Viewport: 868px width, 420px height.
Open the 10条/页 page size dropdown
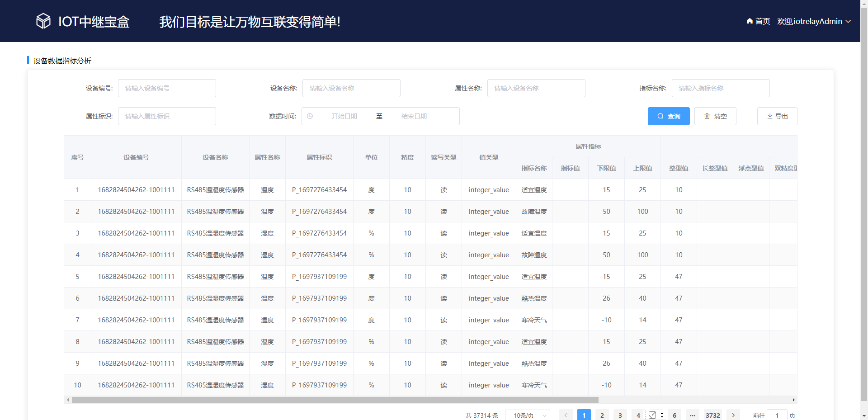point(527,415)
